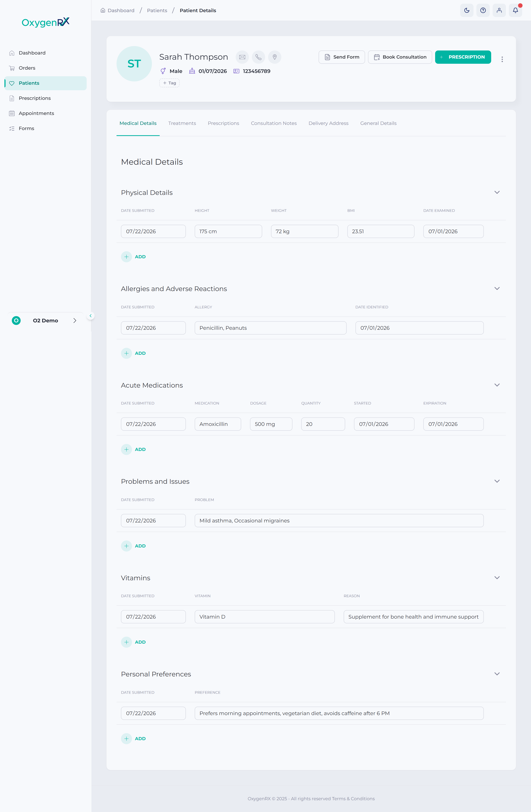Collapse the Acute Medications section chevron

point(497,385)
